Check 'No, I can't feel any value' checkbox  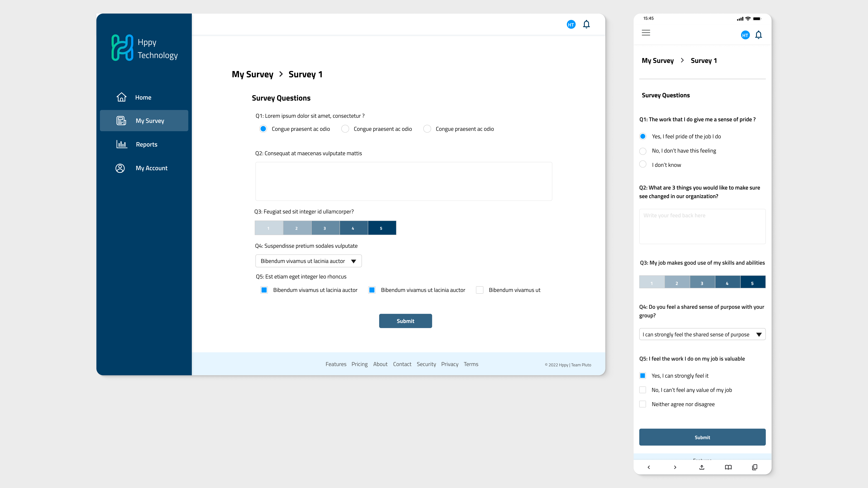pos(643,390)
